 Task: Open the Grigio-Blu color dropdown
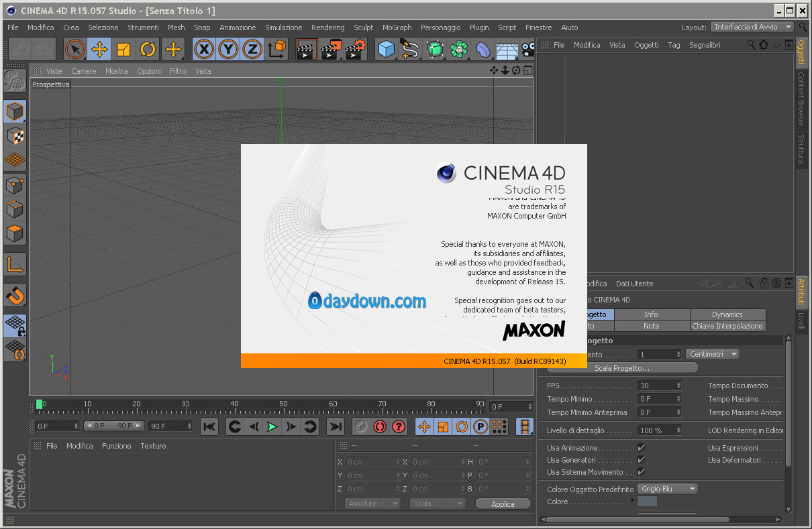[x=667, y=489]
